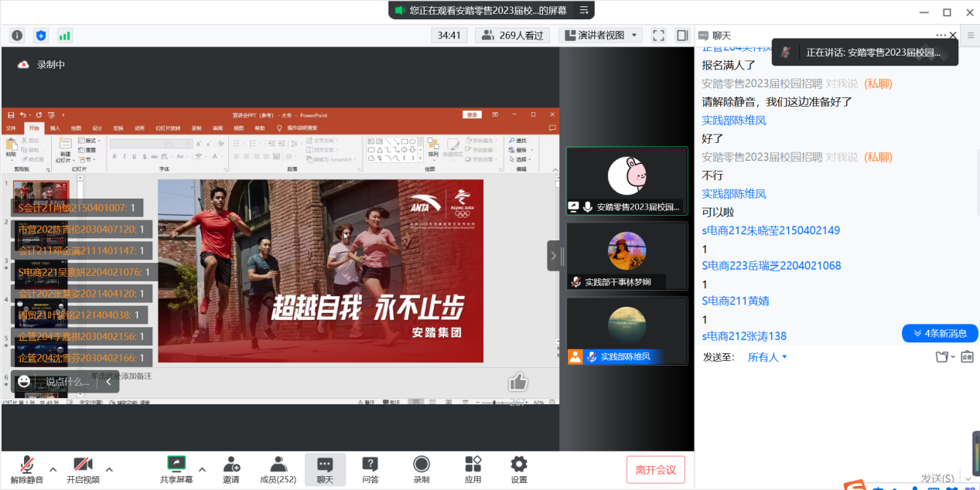Click the 说点什么 comment input

[x=67, y=382]
